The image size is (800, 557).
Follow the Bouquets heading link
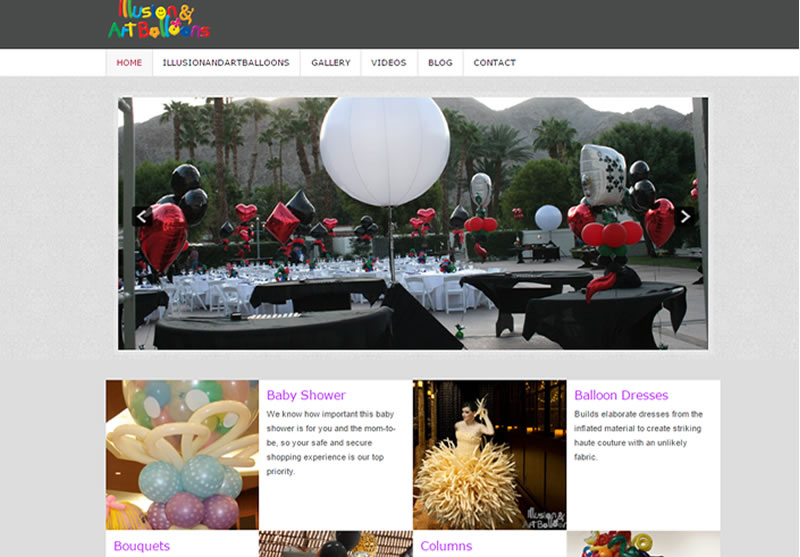click(141, 546)
